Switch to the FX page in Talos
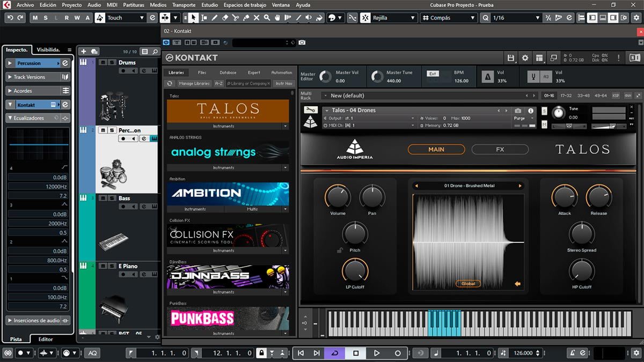This screenshot has height=362, width=644. [500, 150]
